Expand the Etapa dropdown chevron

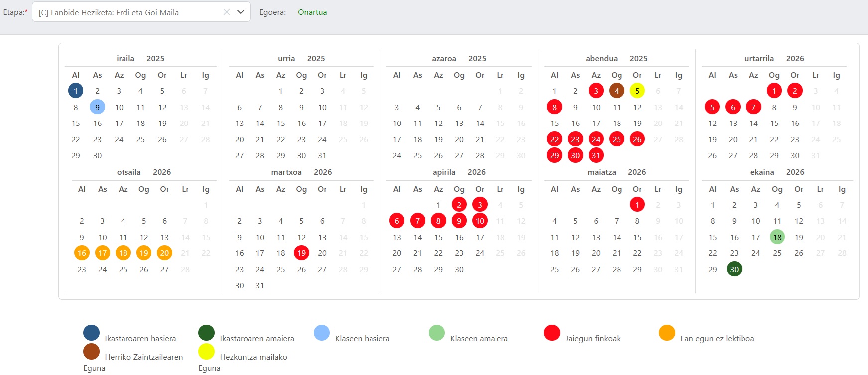point(241,12)
